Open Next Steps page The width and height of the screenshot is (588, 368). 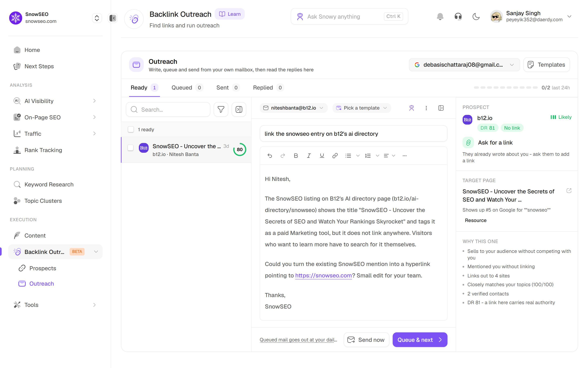pyautogui.click(x=55, y=66)
